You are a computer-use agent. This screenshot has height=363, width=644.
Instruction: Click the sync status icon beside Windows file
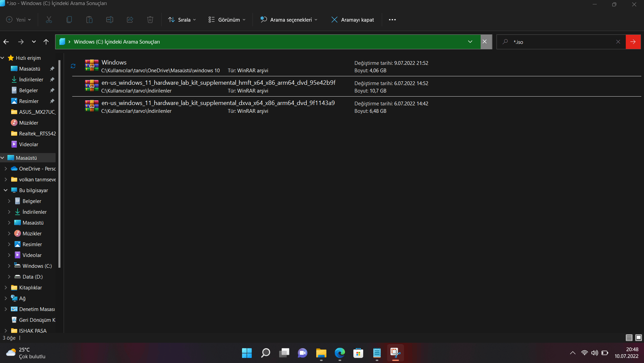[x=73, y=66]
